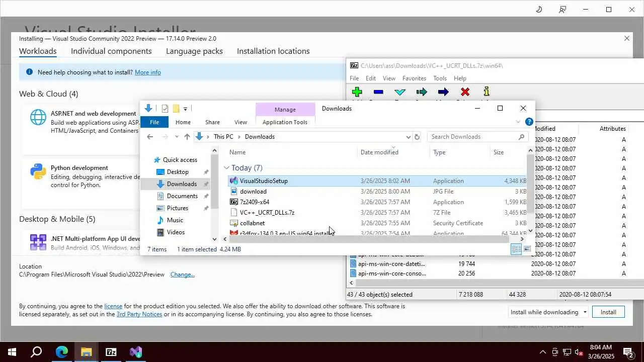644x362 pixels.
Task: Click the 7-Zip Delete (red X) icon
Action: 465,92
